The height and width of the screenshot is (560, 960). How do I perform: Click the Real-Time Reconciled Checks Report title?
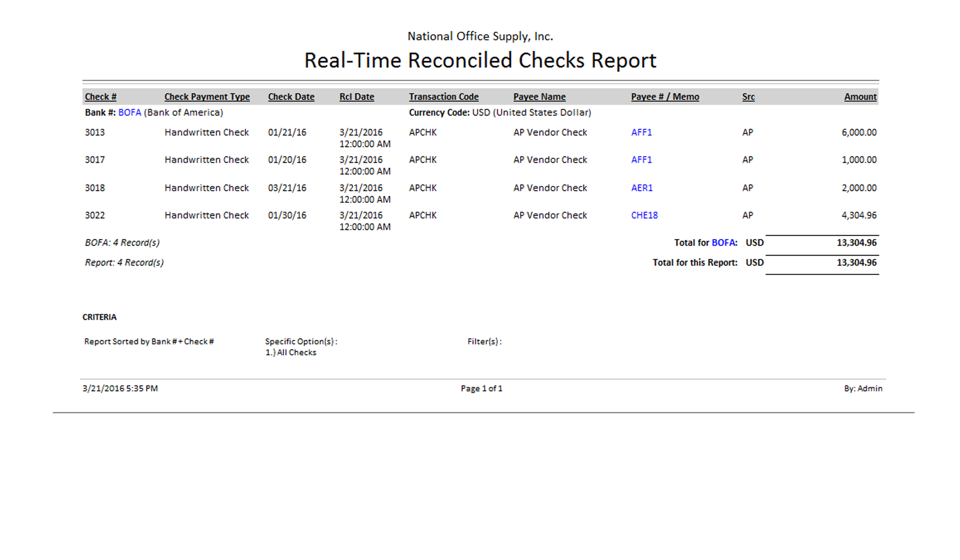[480, 61]
